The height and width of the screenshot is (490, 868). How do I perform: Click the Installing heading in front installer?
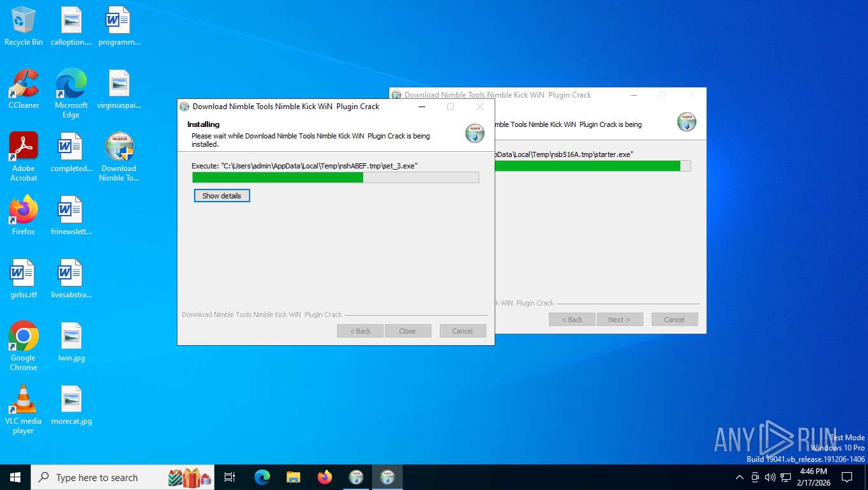pos(203,124)
